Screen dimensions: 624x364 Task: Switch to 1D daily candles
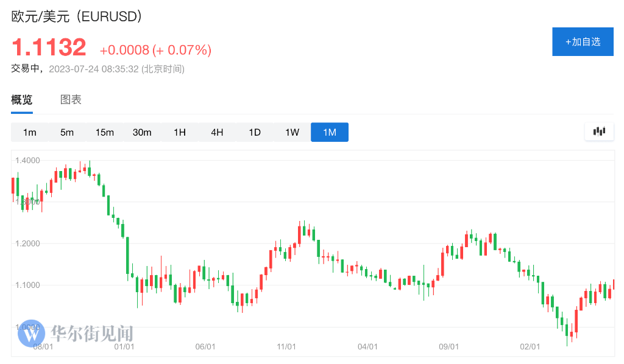pos(255,132)
